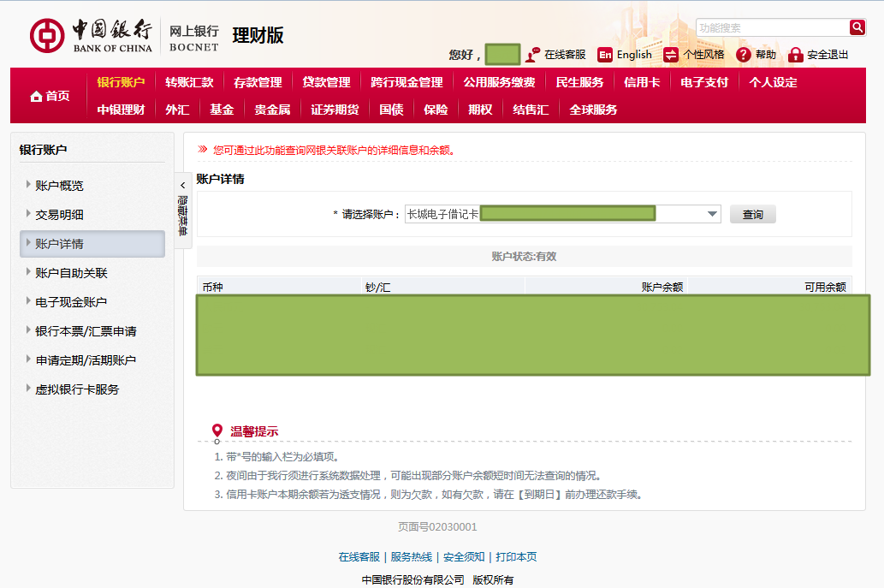This screenshot has height=588, width=884.
Task: Click the 查询 query button
Action: [752, 214]
